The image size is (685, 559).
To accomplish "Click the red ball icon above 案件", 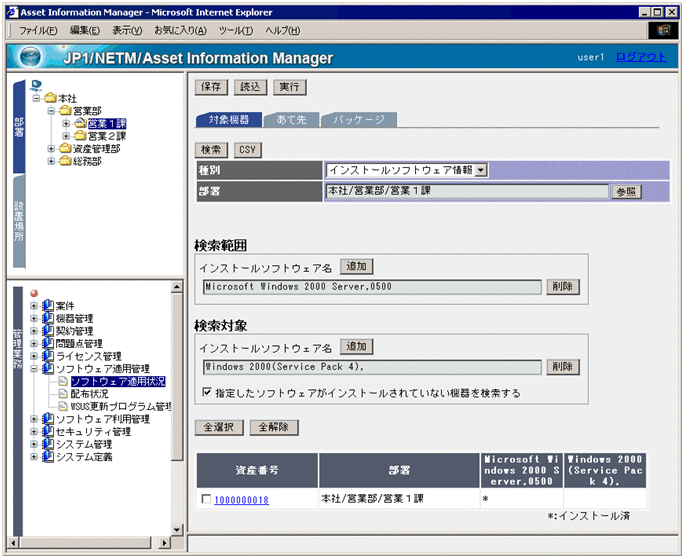I will 34,293.
